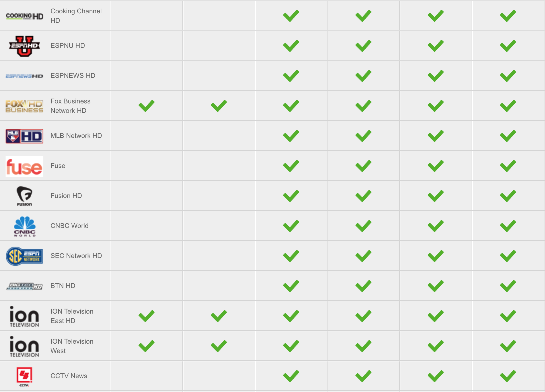The width and height of the screenshot is (545, 392).
Task: Click ION Television East HD logo
Action: [x=24, y=316]
